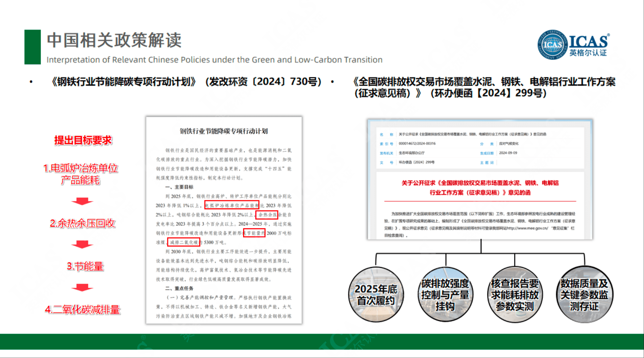Image resolution: width=644 pixels, height=358 pixels.
Task: Click the index number '000014672/2024-00316'
Action: click(417, 144)
